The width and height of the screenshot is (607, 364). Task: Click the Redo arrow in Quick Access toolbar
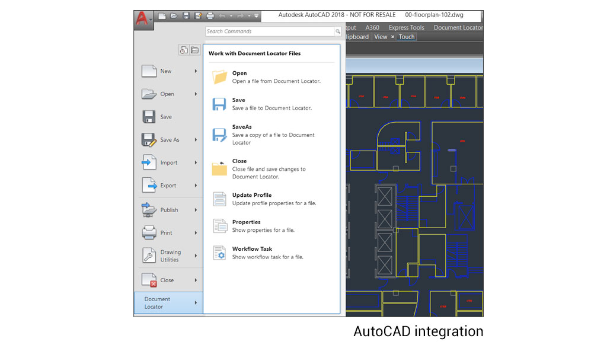click(x=240, y=16)
